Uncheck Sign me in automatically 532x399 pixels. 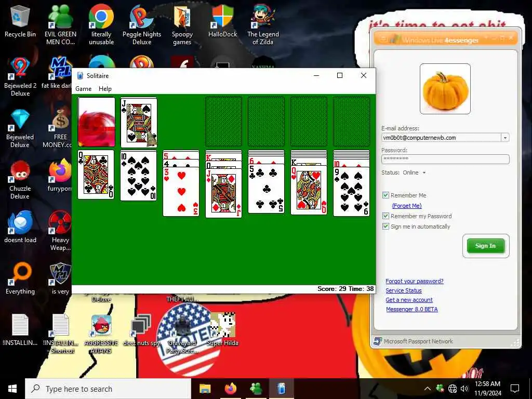click(x=385, y=227)
